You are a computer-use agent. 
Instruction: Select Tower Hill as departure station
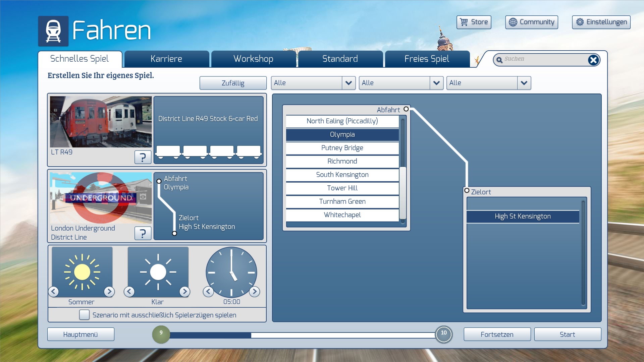tap(342, 188)
